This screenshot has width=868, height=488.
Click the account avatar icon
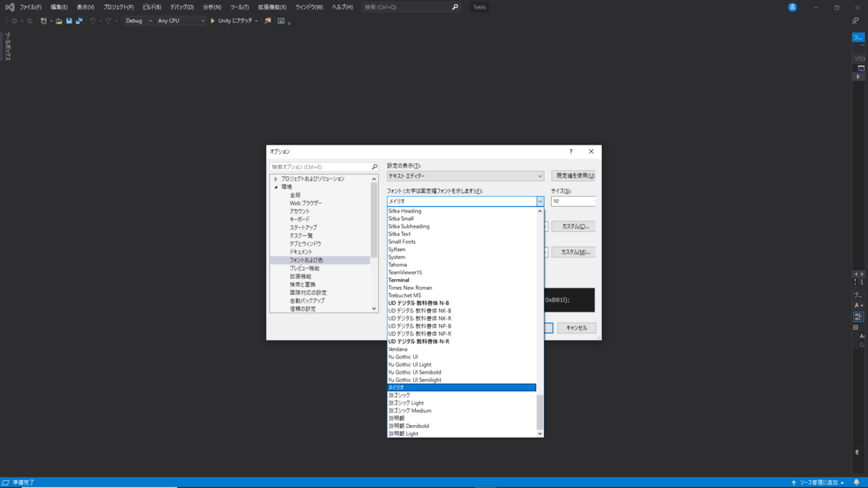click(x=793, y=7)
